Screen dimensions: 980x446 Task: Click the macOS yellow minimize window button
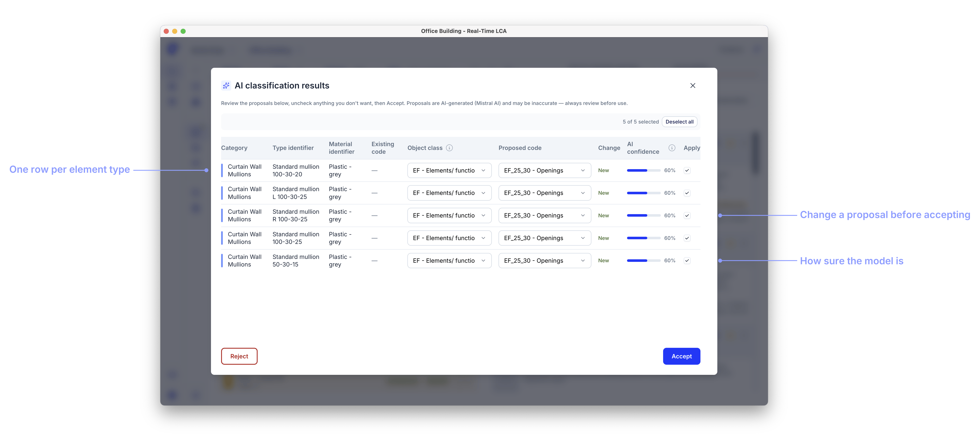click(175, 31)
